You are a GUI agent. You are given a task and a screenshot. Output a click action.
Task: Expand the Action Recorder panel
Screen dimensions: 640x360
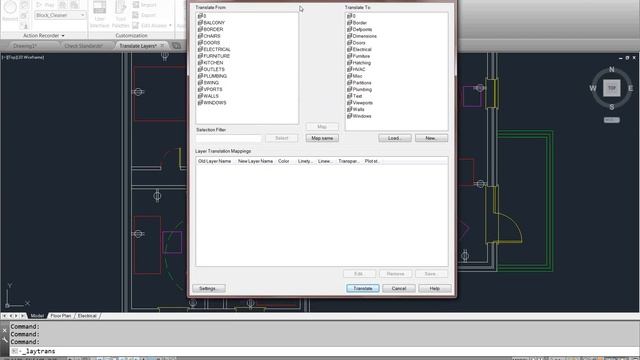pos(44,36)
